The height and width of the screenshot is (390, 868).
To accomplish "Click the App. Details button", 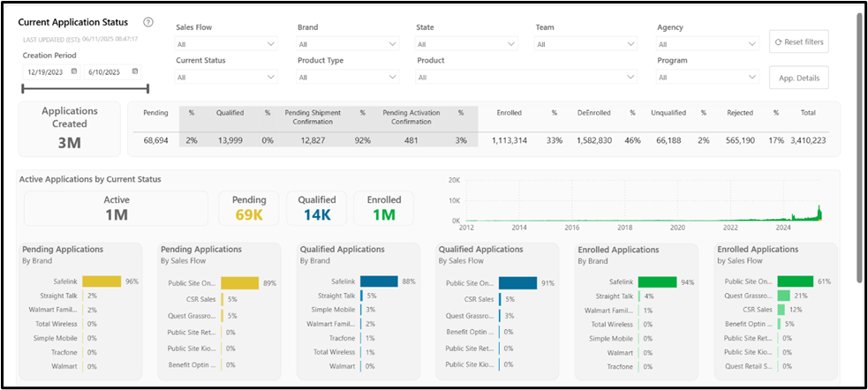I will pyautogui.click(x=799, y=78).
